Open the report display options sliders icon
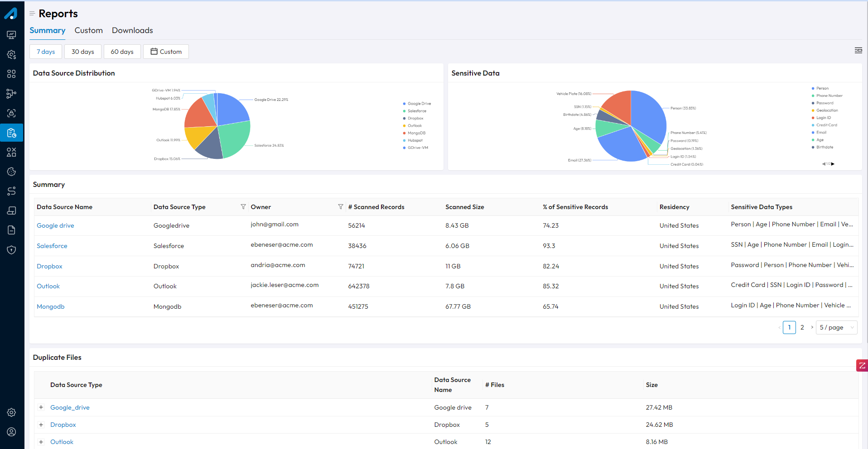Screen dimensions: 868x449 [858, 50]
